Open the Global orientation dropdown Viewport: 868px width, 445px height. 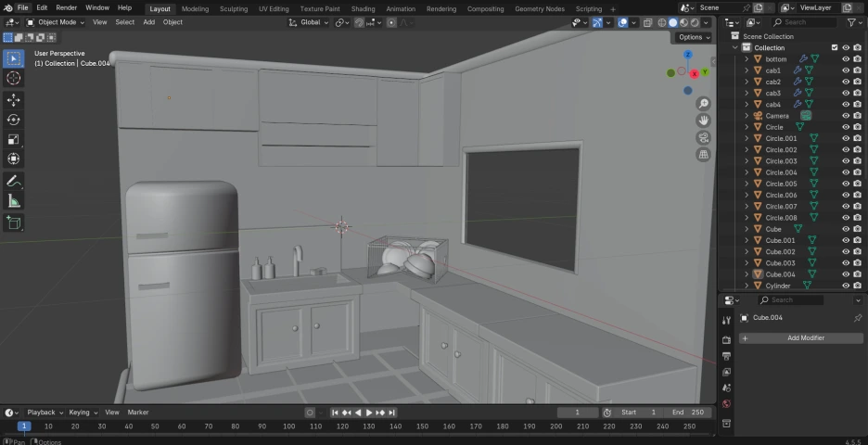[x=309, y=22]
